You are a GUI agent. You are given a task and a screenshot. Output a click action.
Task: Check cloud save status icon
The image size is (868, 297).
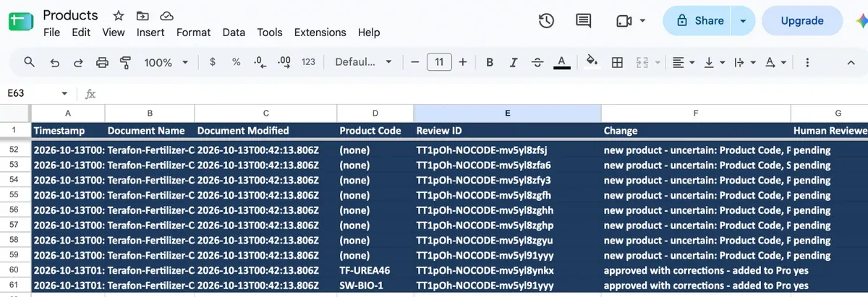point(166,16)
